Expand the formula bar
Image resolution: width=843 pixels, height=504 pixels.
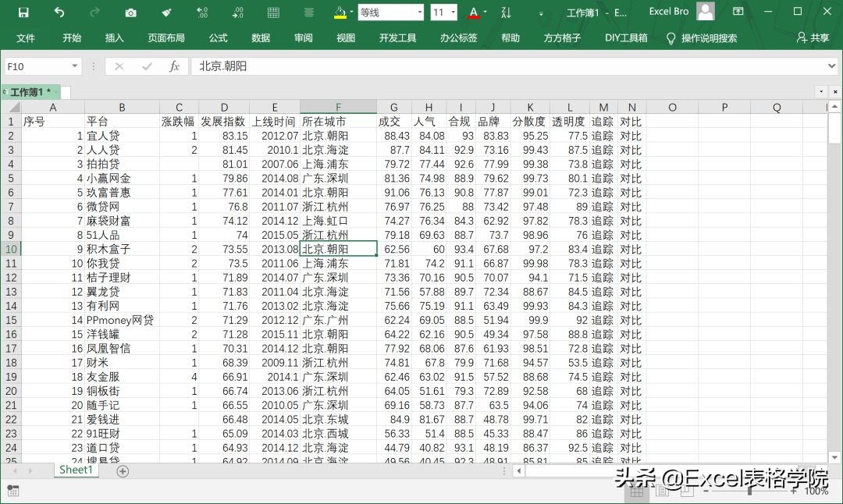tap(832, 66)
